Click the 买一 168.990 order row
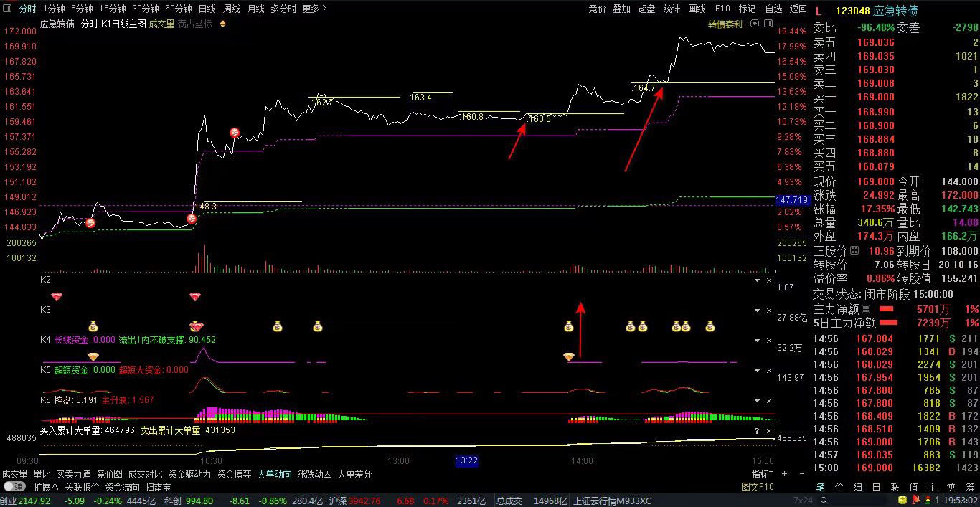Viewport: 980px width, 507px height. 896,112
